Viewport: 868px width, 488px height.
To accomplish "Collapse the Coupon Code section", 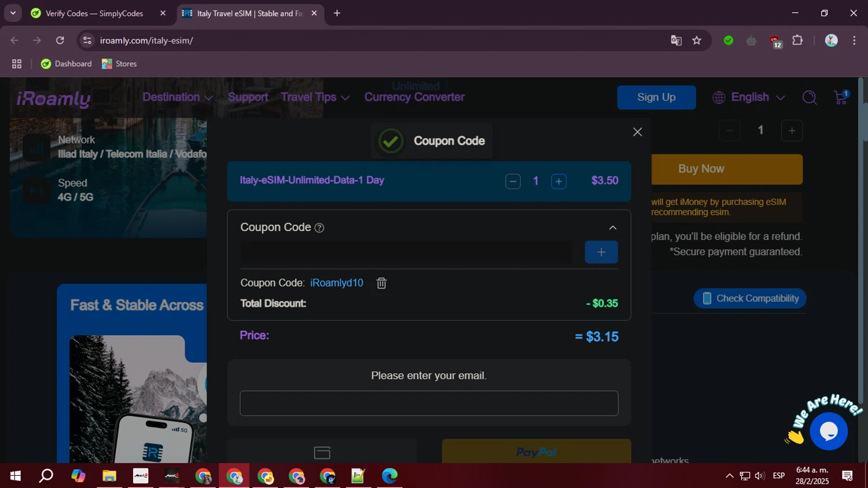I will 612,228.
